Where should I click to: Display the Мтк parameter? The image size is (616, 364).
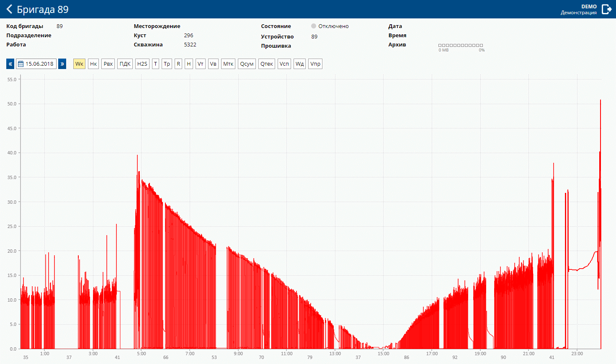click(x=228, y=64)
